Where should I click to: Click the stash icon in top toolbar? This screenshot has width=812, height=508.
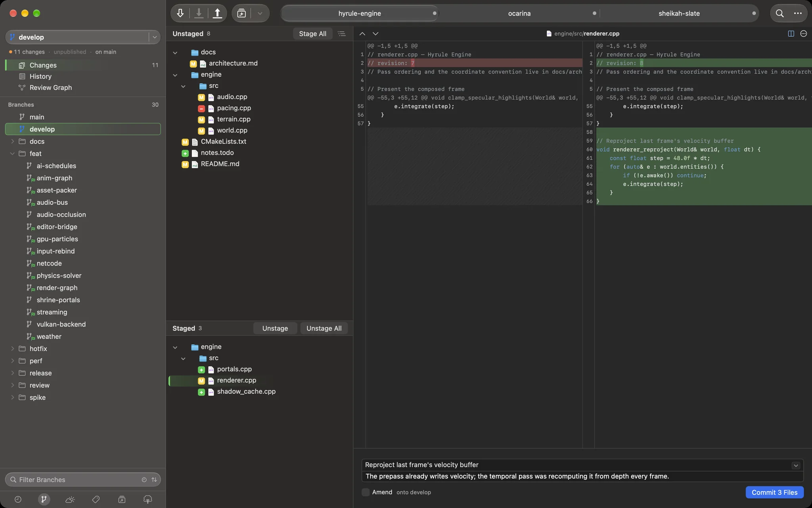coord(241,13)
